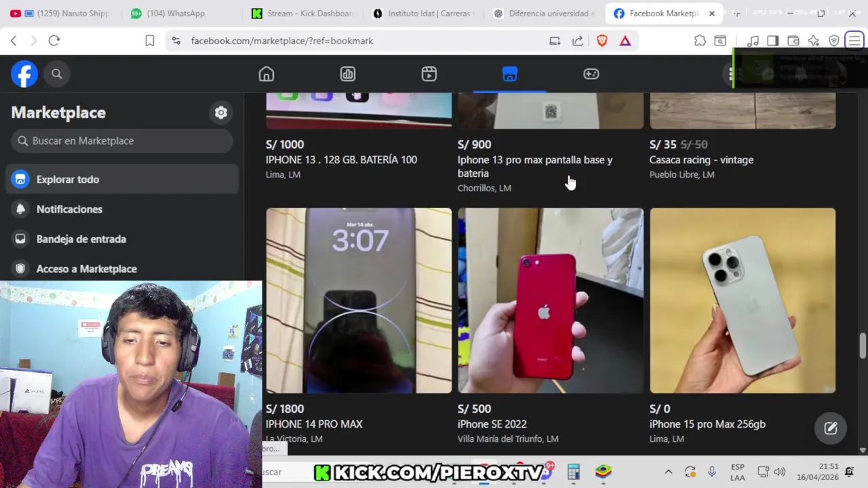
Task: Switch to the Naruto Shipp YouTube tab
Action: coord(60,14)
